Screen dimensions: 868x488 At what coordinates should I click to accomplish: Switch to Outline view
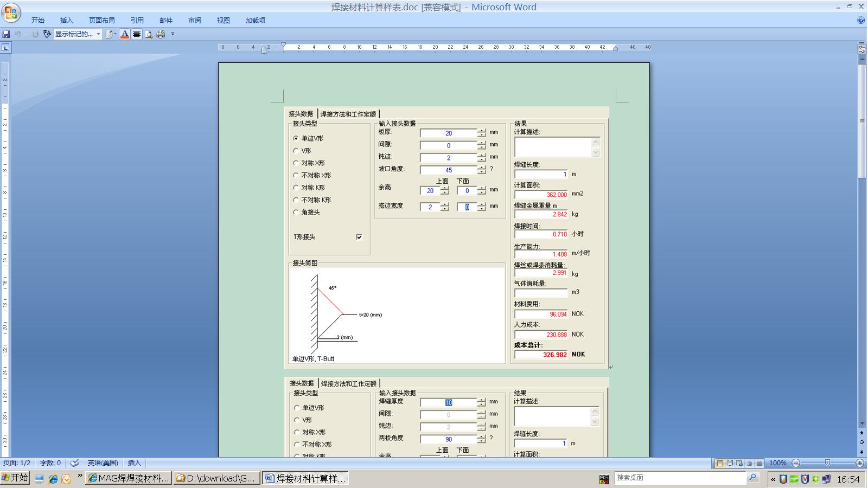750,463
